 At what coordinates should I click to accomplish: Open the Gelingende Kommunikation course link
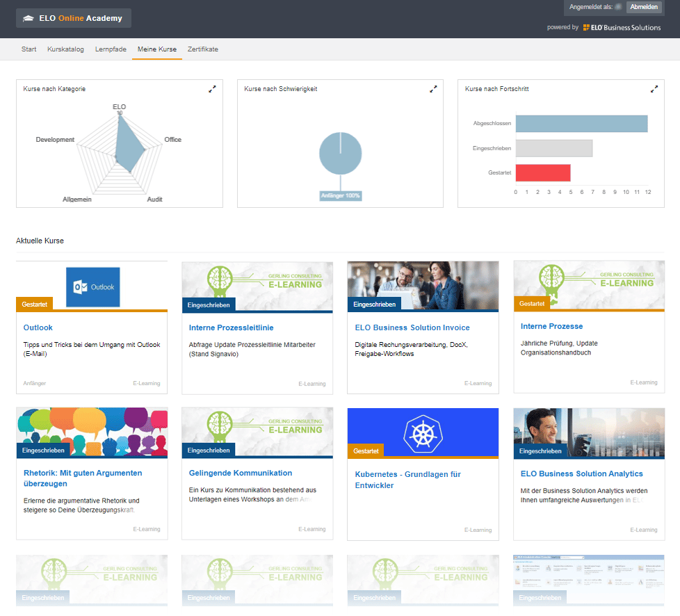(x=241, y=473)
